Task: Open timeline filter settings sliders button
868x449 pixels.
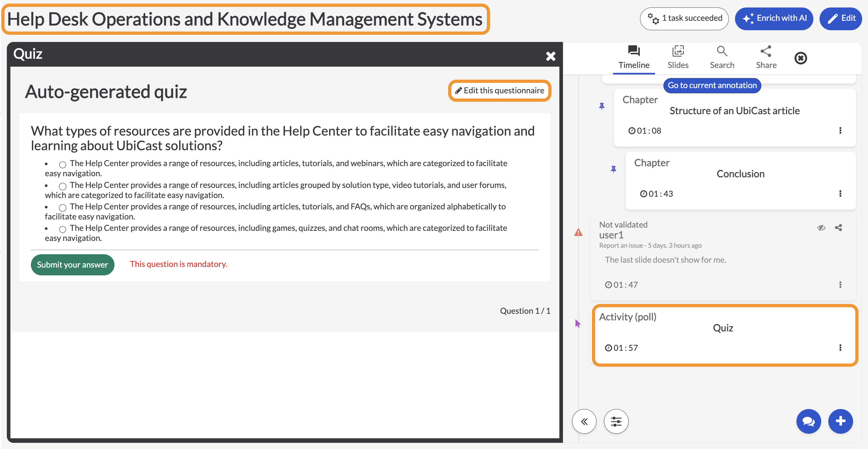Action: [x=616, y=421]
